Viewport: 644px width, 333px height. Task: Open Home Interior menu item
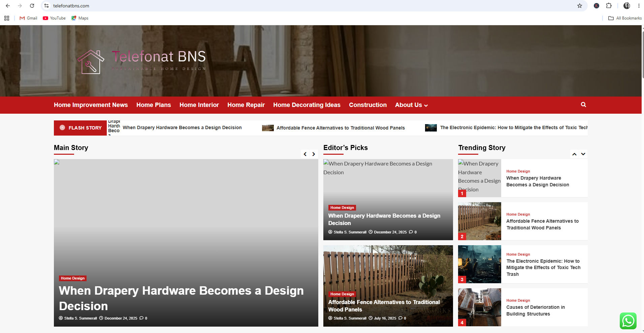coord(199,105)
